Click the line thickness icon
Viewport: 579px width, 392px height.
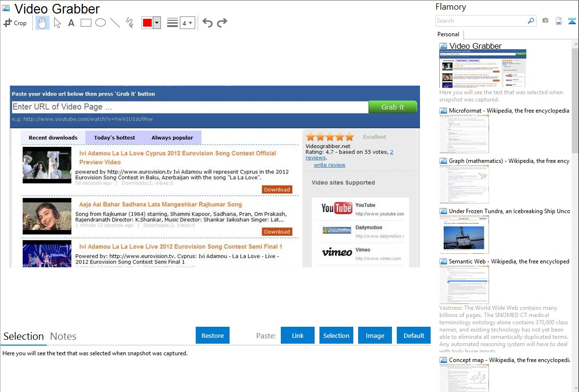click(173, 23)
